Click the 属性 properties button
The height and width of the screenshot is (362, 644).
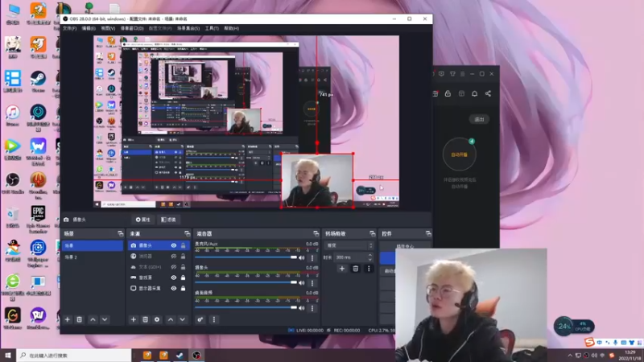point(143,220)
